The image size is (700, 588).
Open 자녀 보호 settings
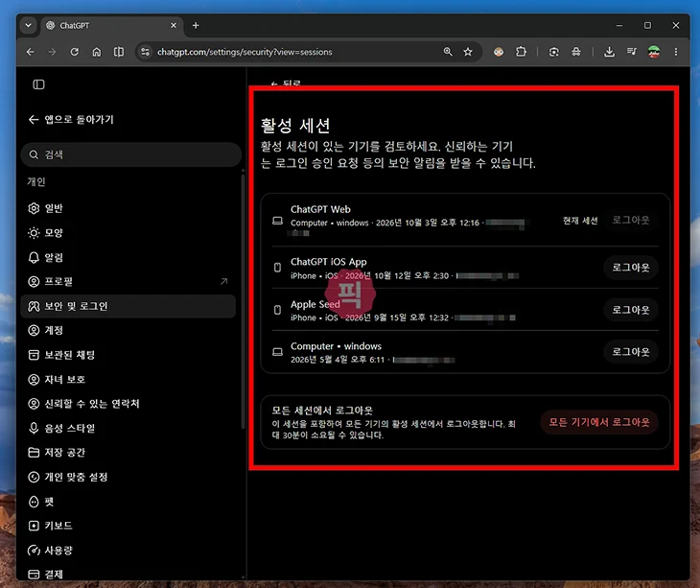(x=128, y=380)
